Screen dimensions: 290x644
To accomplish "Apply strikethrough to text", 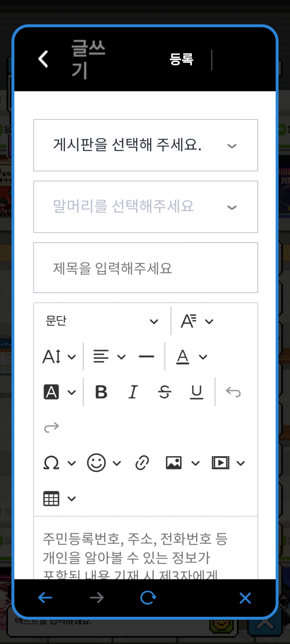I will click(x=165, y=392).
